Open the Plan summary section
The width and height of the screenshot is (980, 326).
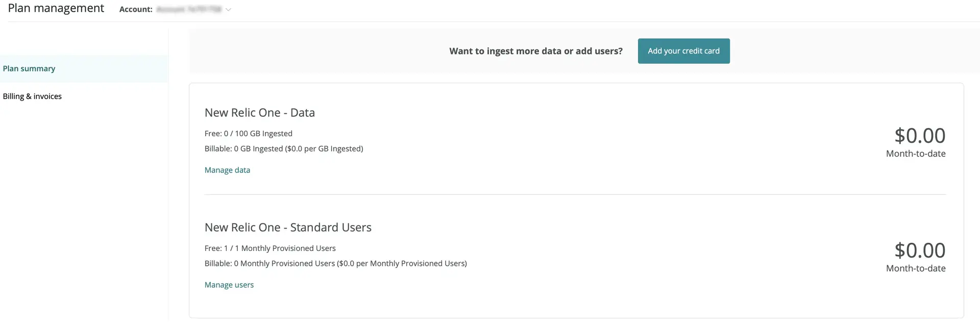pos(29,69)
